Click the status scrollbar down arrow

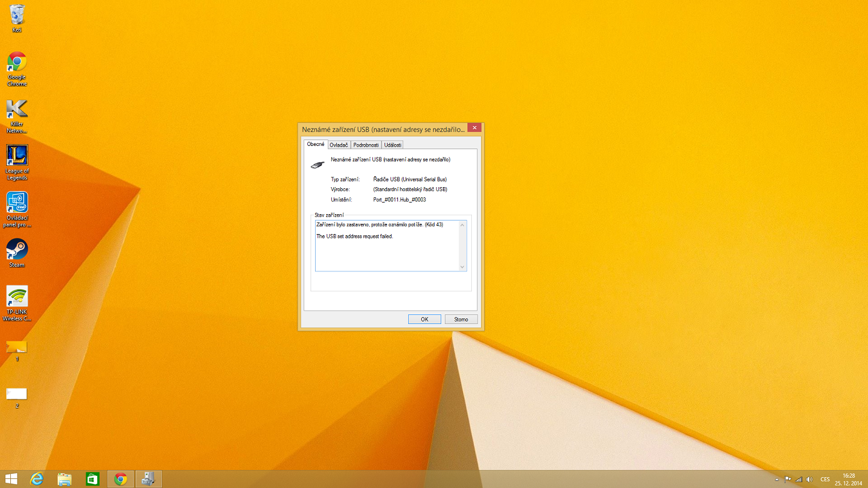(x=462, y=267)
